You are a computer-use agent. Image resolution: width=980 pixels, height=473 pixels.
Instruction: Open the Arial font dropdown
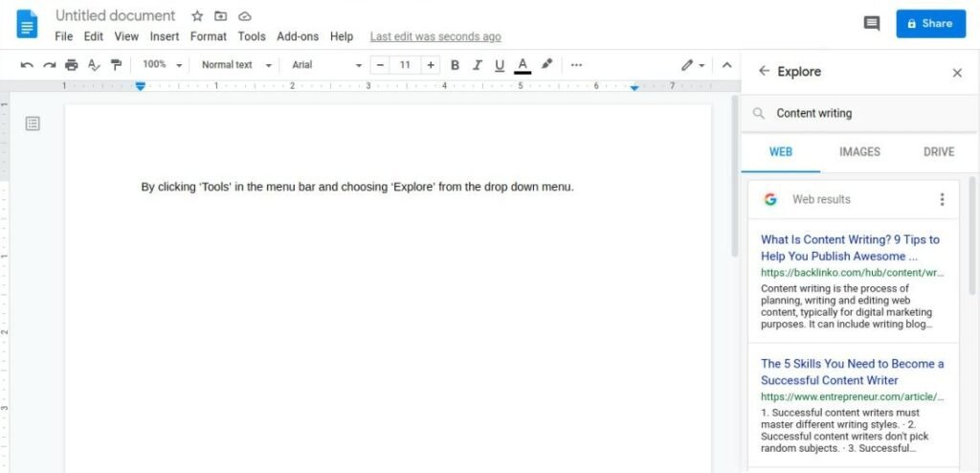click(327, 65)
